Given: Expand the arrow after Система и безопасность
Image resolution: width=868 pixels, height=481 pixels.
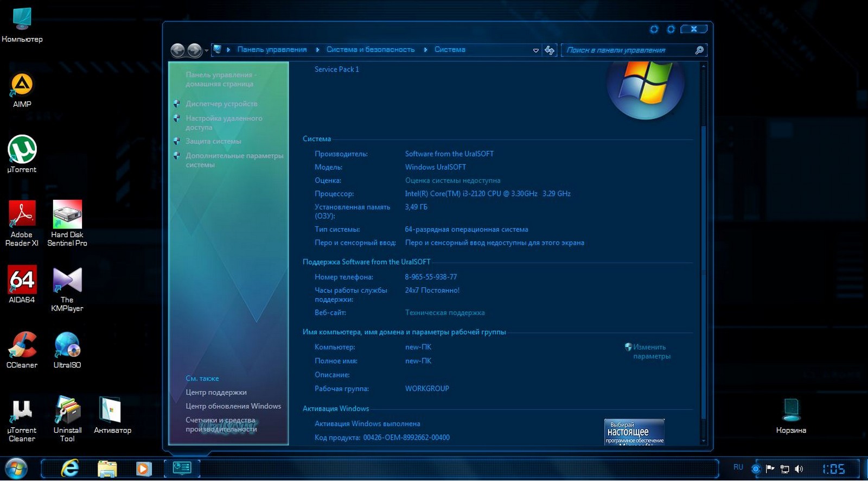Looking at the screenshot, I should click(x=425, y=49).
